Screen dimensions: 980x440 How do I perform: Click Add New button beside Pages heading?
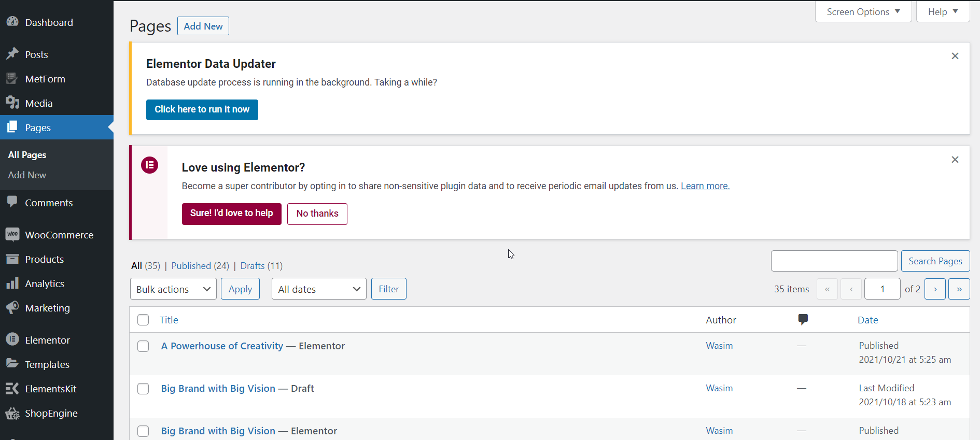click(x=203, y=26)
